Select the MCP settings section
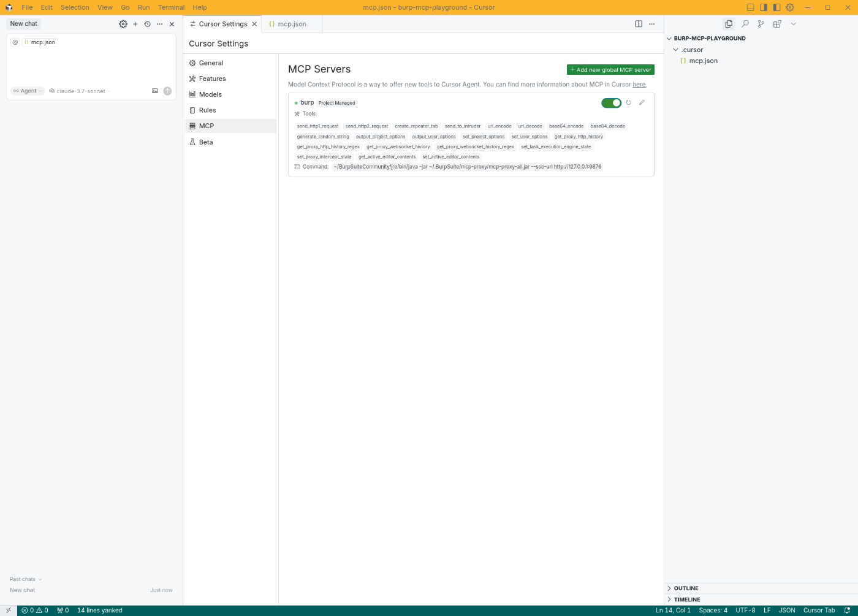This screenshot has width=858, height=616. (x=230, y=126)
